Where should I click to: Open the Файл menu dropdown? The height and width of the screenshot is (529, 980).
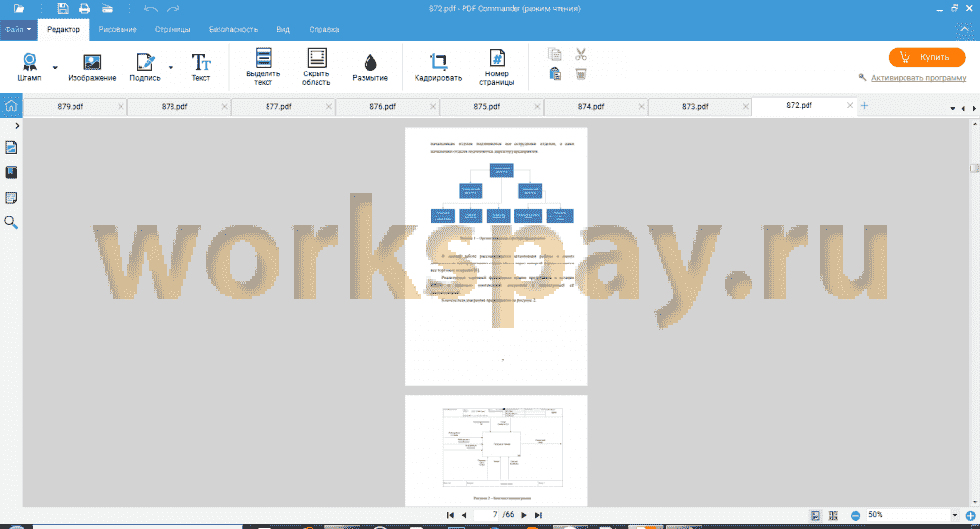click(19, 29)
